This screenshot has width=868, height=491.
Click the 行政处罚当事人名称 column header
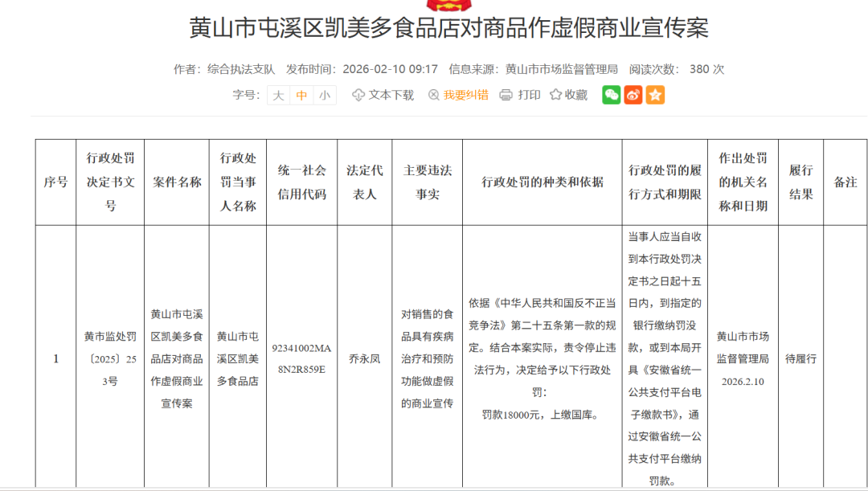(x=238, y=182)
